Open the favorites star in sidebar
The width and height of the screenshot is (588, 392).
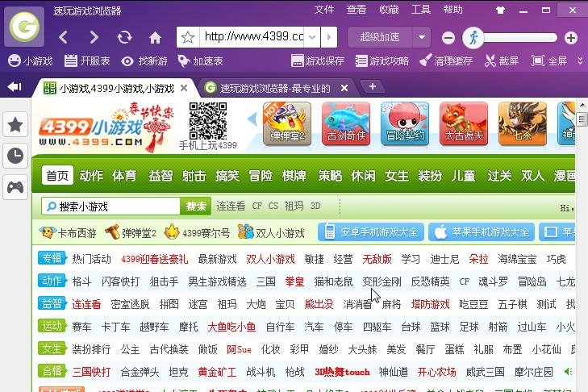click(15, 124)
